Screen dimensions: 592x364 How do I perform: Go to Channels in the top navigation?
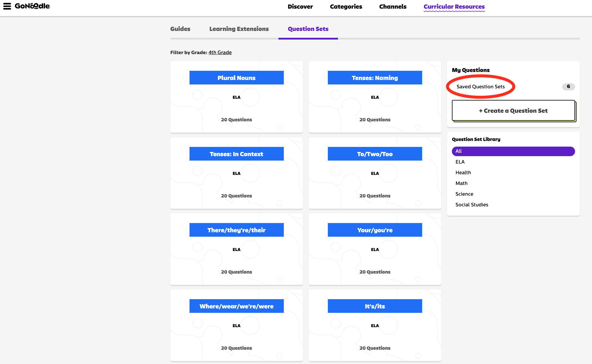coord(393,7)
